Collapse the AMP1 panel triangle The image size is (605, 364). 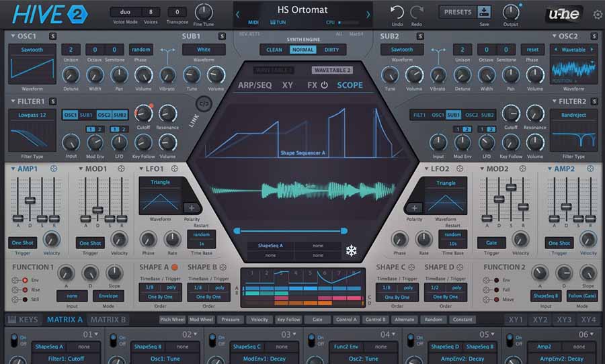click(13, 169)
